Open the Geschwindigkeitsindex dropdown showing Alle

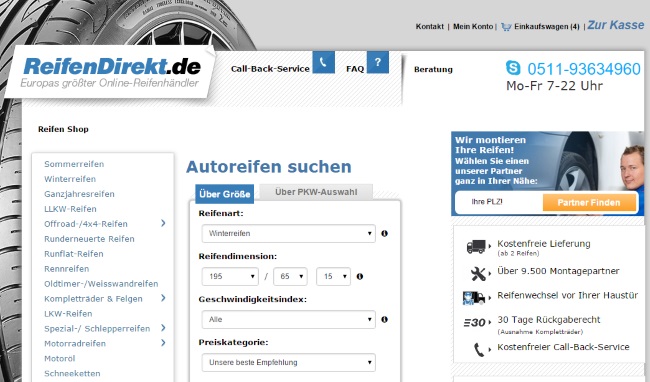point(289,319)
